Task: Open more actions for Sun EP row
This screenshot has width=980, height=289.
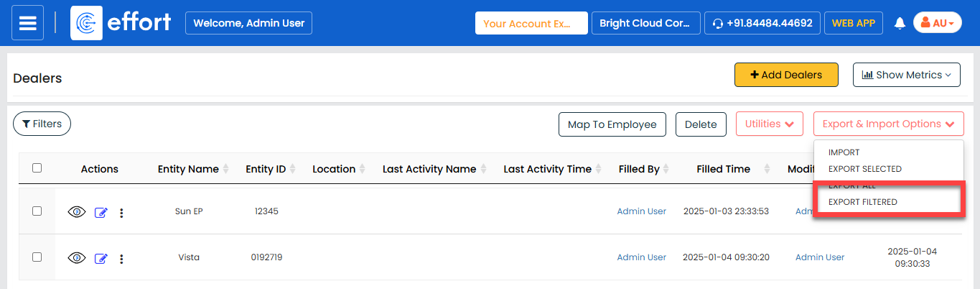Action: point(121,213)
